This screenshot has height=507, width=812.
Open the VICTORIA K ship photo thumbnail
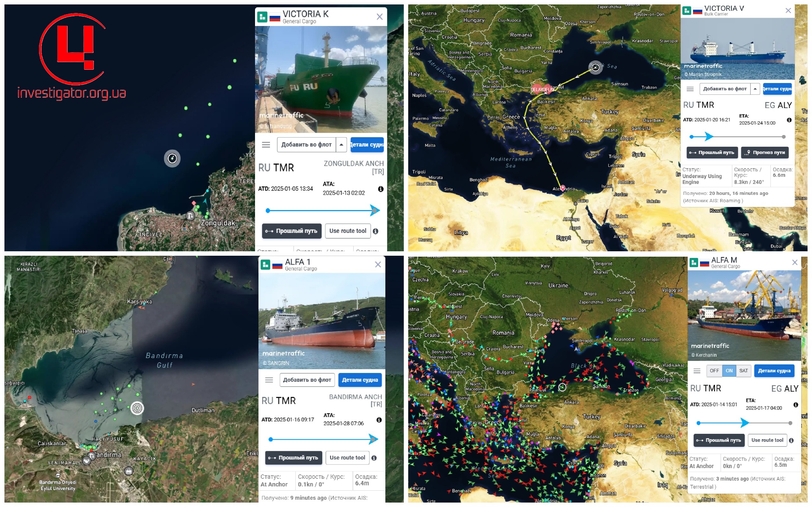(x=321, y=79)
